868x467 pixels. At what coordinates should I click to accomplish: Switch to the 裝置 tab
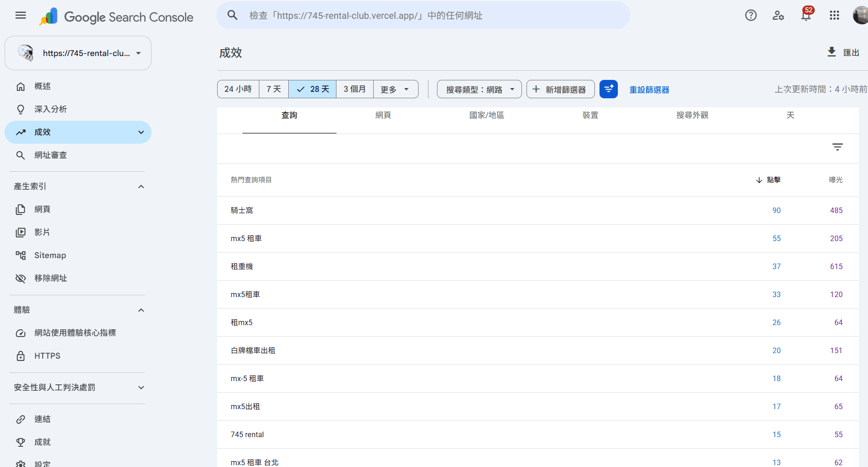(x=590, y=115)
